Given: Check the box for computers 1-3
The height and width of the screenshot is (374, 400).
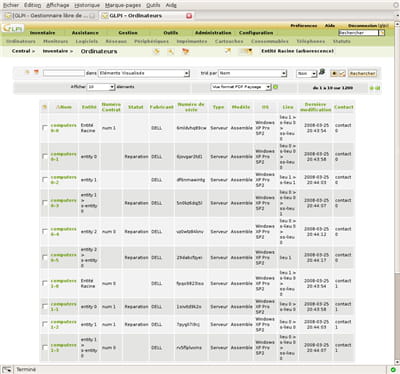Looking at the screenshot, I should click(45, 348).
